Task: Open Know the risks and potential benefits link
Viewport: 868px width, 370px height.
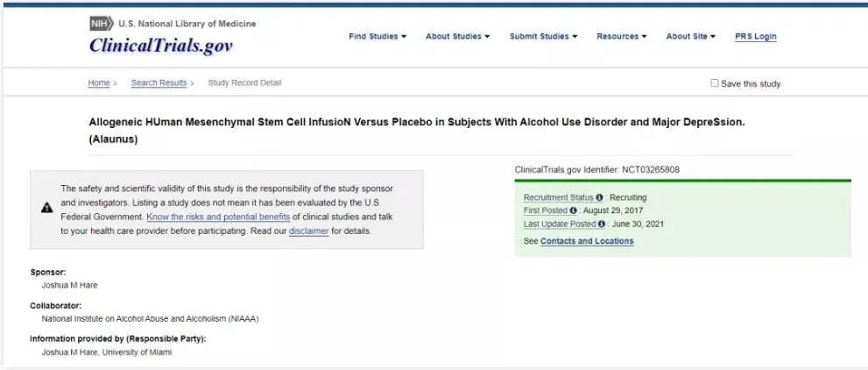Action: point(218,217)
